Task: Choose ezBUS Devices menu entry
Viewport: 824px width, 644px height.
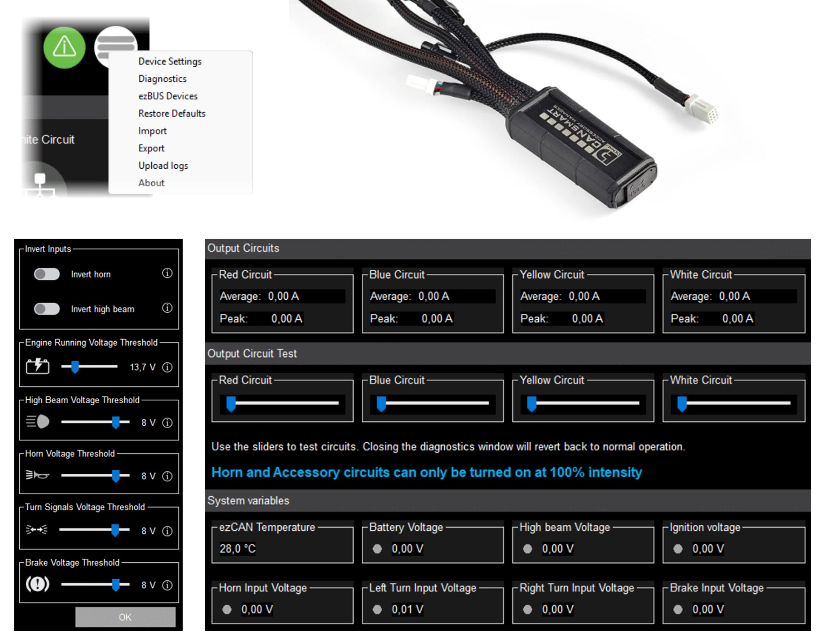Action: (x=168, y=96)
